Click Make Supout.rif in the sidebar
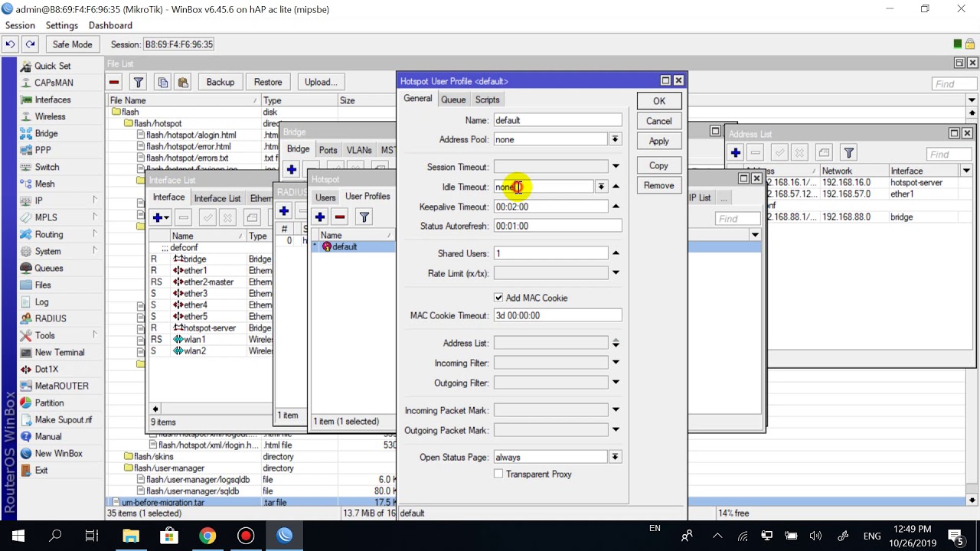The height and width of the screenshot is (551, 980). pyautogui.click(x=63, y=419)
